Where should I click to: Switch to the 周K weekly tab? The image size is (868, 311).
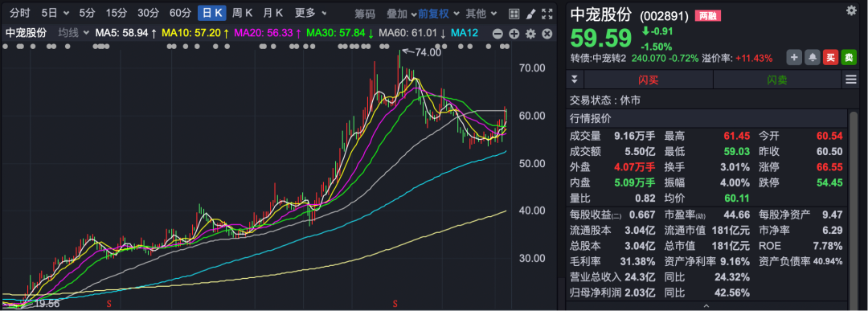(x=243, y=14)
